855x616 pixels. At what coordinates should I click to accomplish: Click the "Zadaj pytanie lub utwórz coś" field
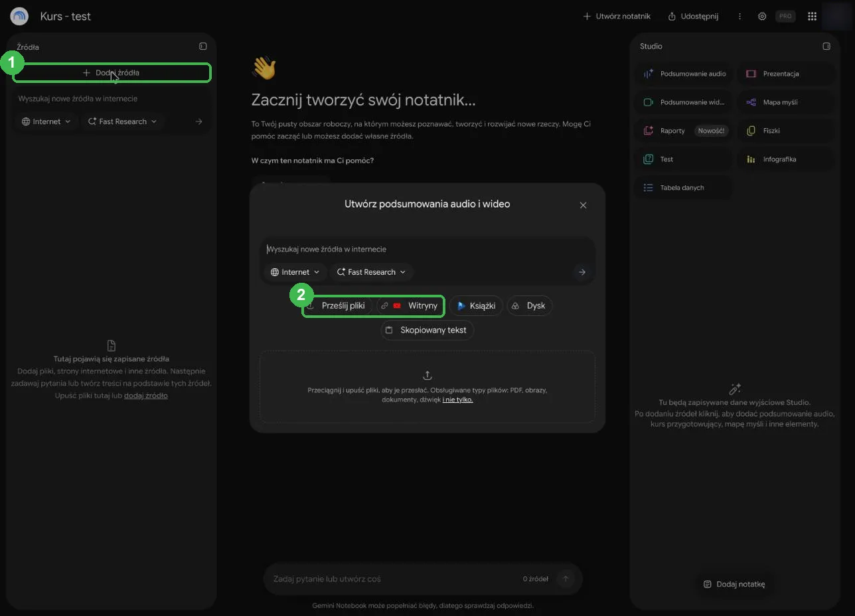tap(392, 579)
